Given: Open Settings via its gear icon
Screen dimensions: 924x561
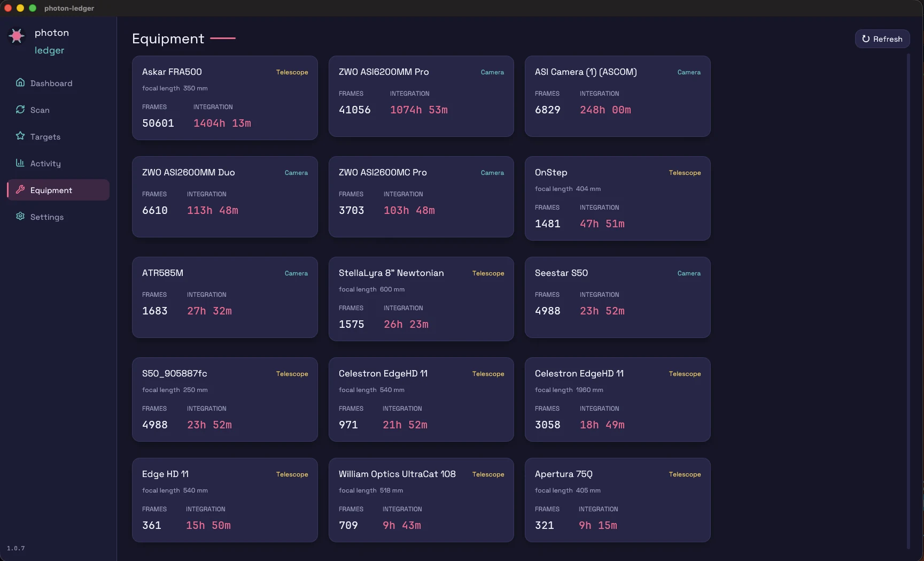Looking at the screenshot, I should pyautogui.click(x=20, y=216).
